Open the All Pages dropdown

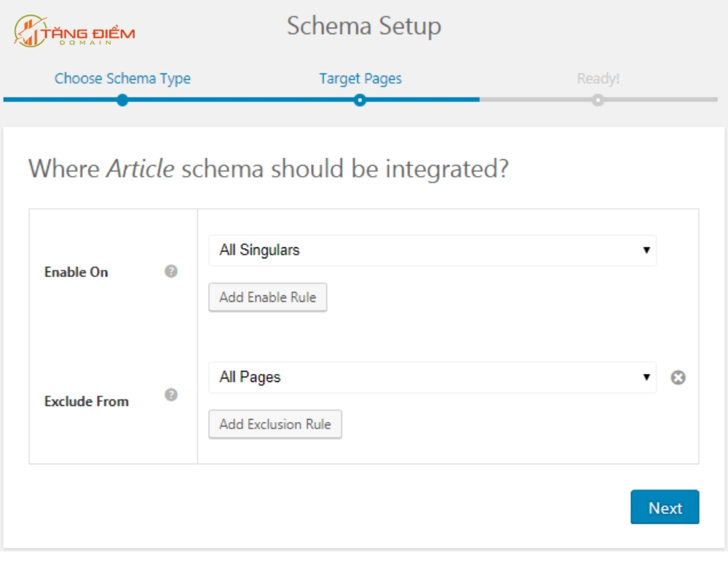432,378
